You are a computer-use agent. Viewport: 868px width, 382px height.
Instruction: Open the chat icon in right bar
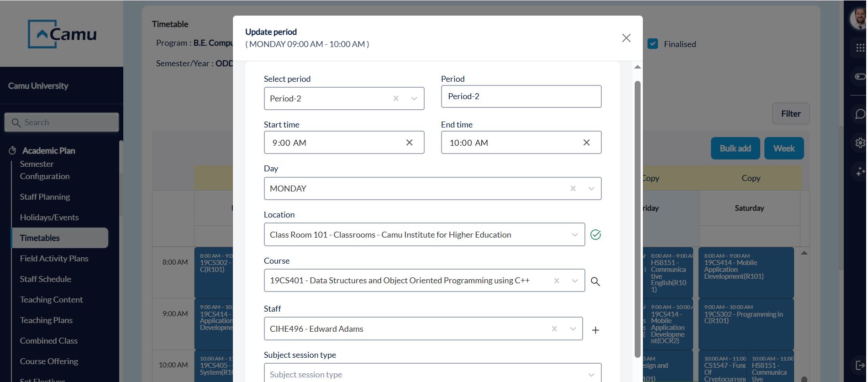click(860, 114)
